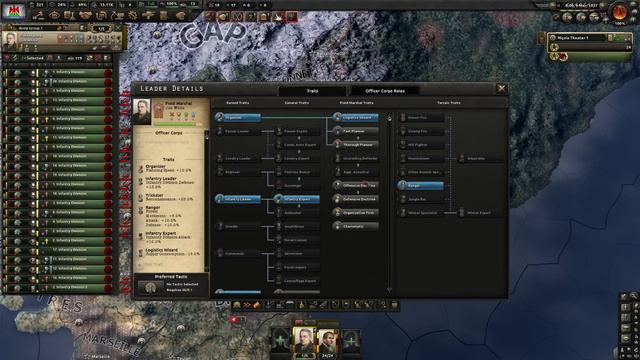Open the Recruit and Deploy tank icon
Image resolution: width=640 pixels, height=360 pixels.
coord(149,16)
